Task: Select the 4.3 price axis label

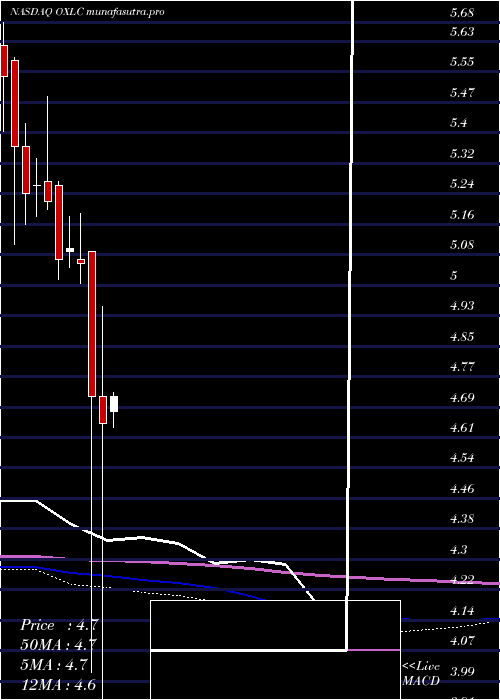Action: click(458, 550)
